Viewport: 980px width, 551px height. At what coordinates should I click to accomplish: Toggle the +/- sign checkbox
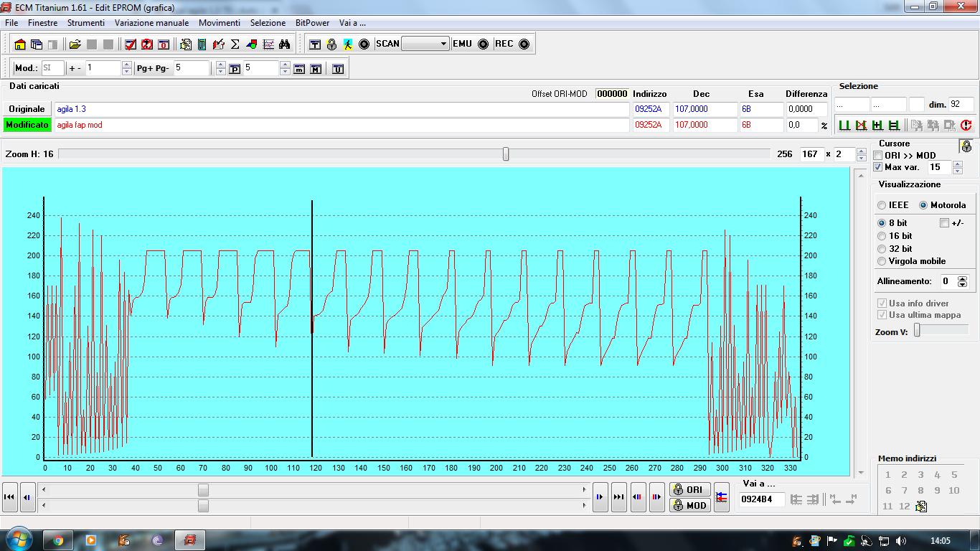pyautogui.click(x=944, y=223)
